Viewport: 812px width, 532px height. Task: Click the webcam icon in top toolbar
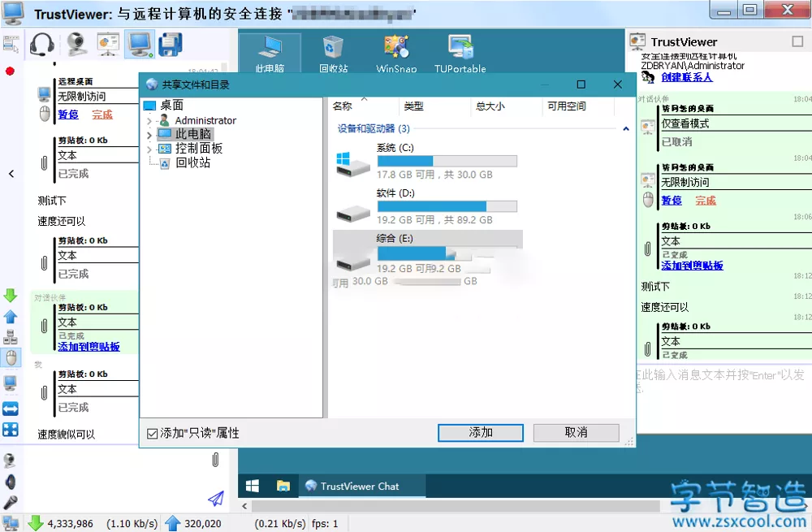[x=76, y=45]
